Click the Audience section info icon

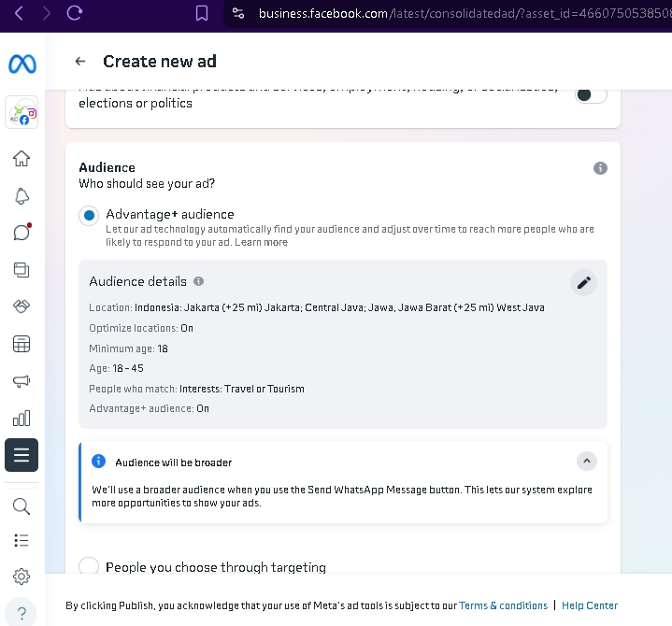(600, 168)
